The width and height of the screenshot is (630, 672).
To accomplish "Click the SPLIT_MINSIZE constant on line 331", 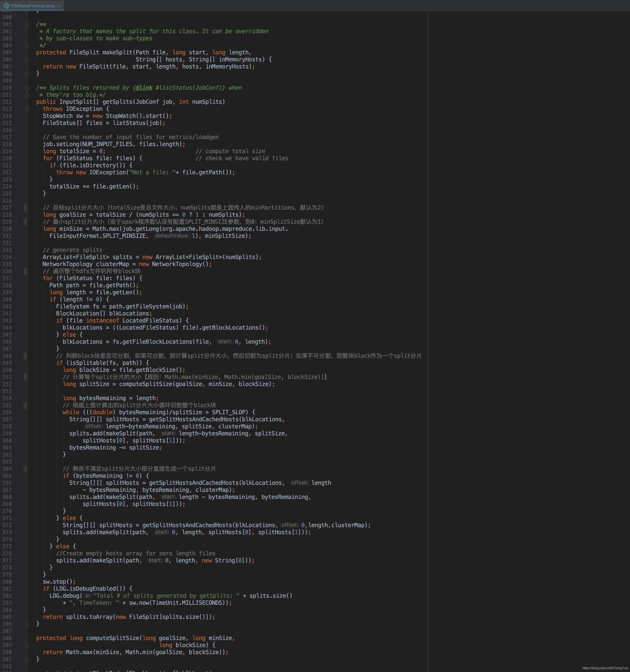I will [x=124, y=236].
